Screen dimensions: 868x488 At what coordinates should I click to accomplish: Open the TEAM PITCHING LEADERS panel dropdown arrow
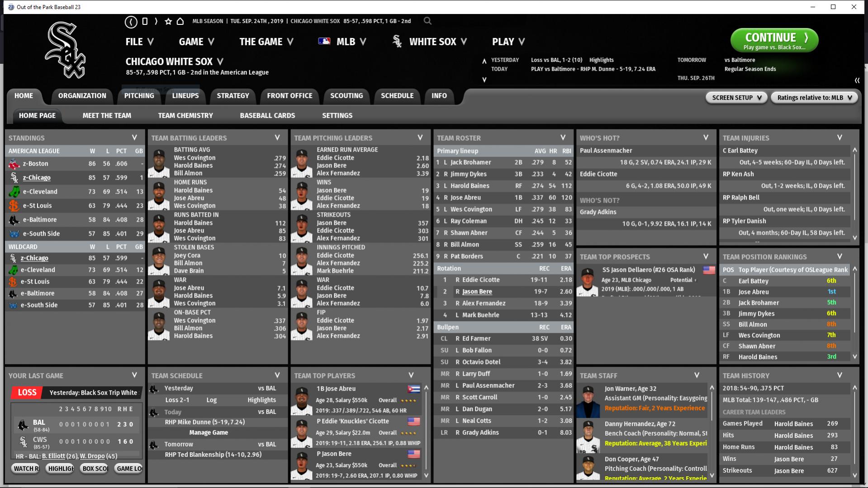coord(420,138)
